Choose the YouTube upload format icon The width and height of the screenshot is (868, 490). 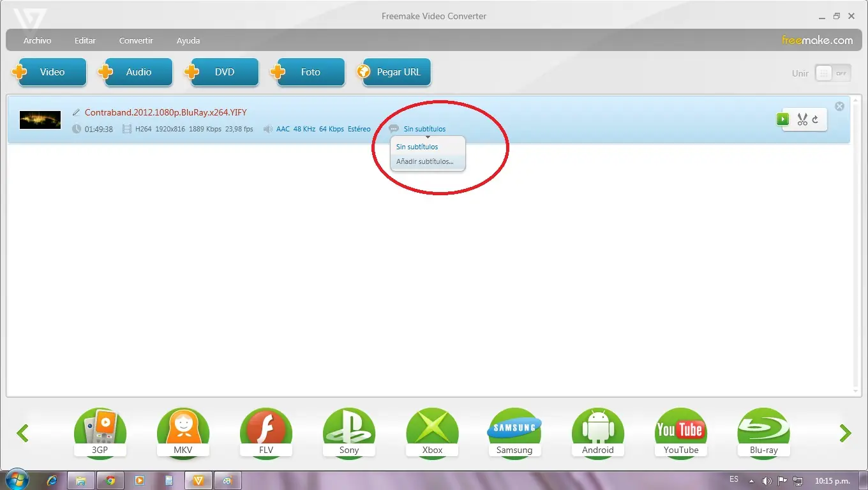coord(681,434)
